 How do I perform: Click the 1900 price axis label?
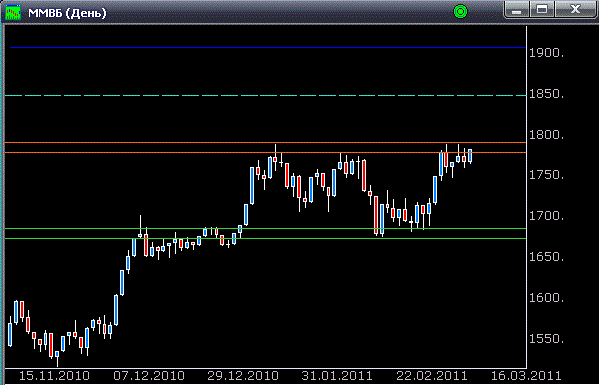coord(546,53)
